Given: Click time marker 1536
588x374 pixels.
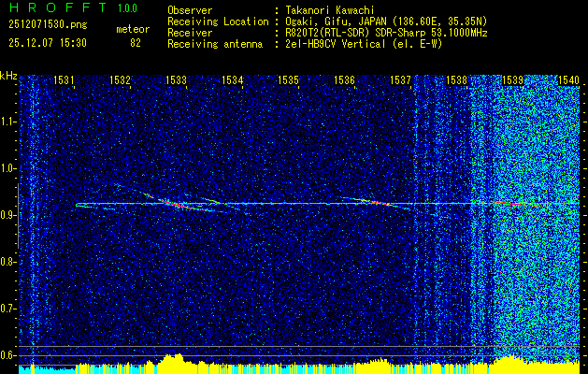Looking at the screenshot, I should pyautogui.click(x=344, y=80).
